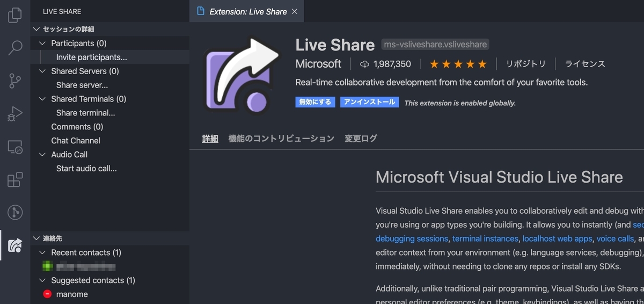Close the Extension: Live Share tab

295,11
